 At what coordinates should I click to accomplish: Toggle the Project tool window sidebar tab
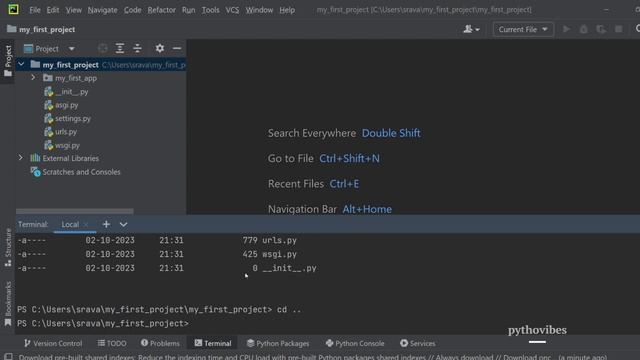(8, 61)
